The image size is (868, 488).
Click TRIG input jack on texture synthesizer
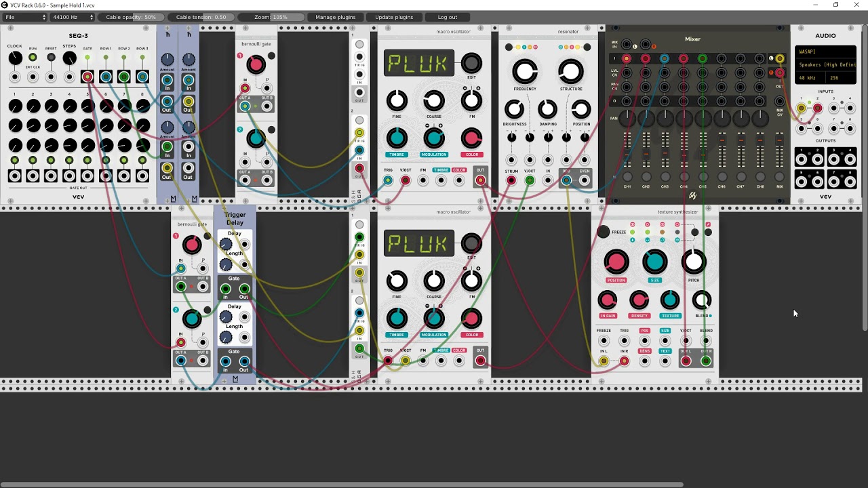click(x=624, y=341)
